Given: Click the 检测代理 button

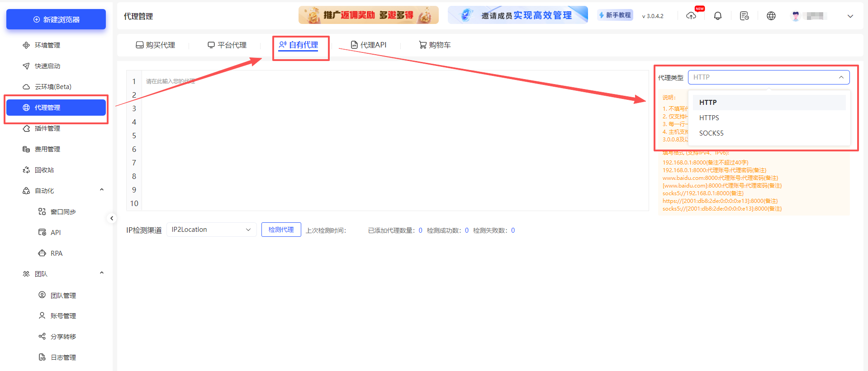Looking at the screenshot, I should (281, 230).
